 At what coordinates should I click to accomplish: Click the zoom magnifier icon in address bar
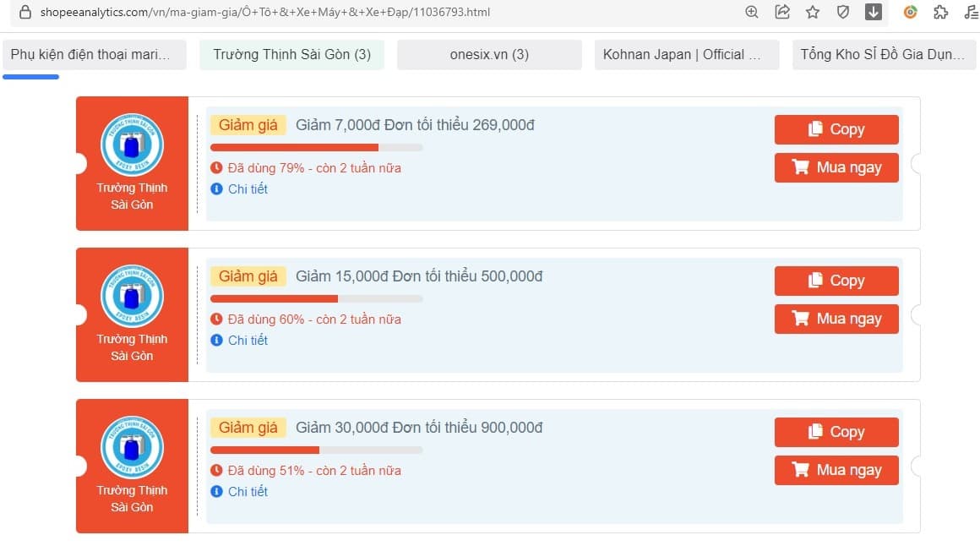752,12
